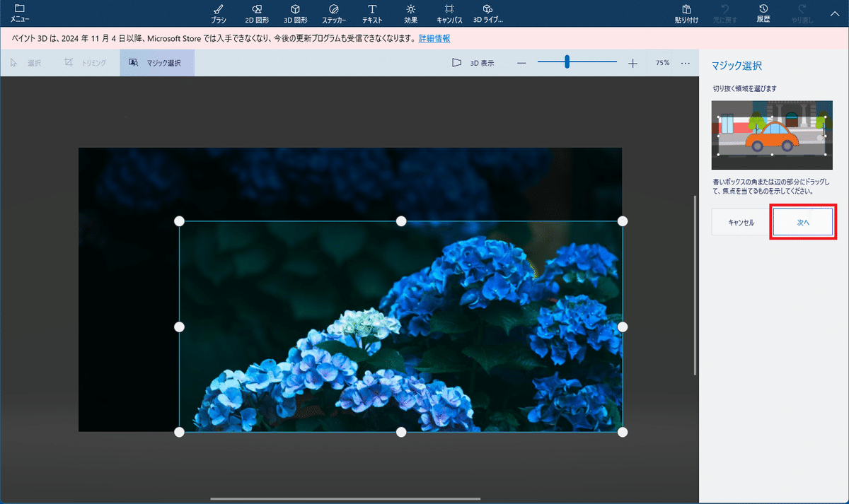Viewport: 849px width, 504px height.
Task: Click the top-left selection box handle
Action: point(179,221)
